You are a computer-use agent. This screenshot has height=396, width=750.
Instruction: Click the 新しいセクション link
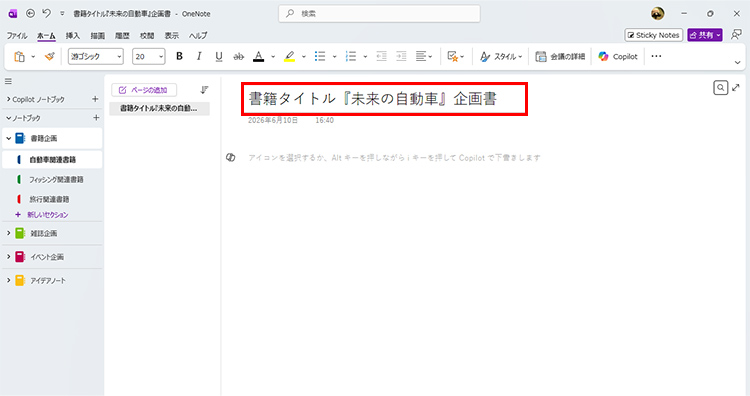pos(47,215)
